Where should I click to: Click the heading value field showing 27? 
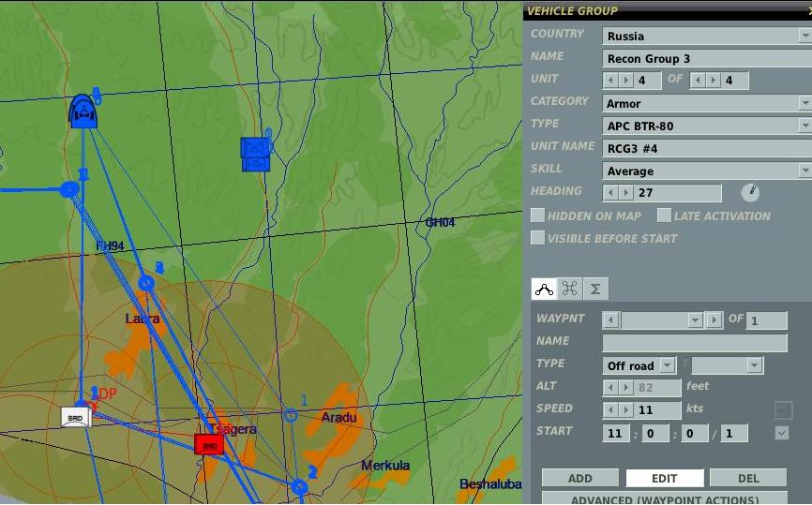(x=677, y=192)
